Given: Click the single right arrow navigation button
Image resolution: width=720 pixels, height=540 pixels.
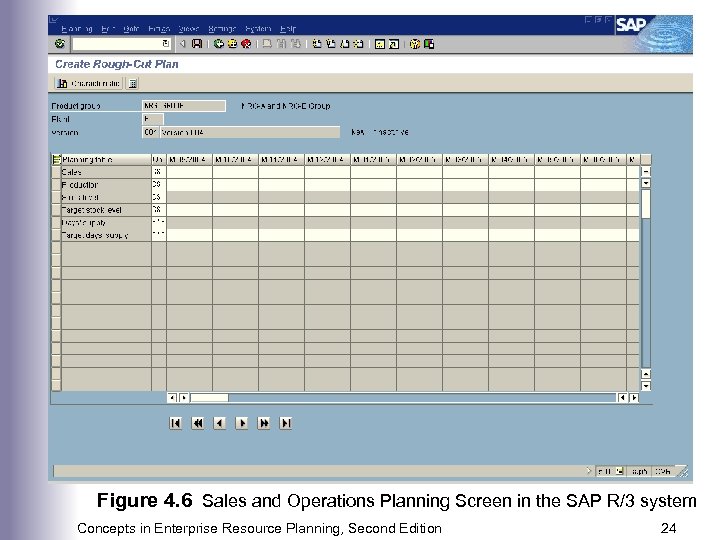Looking at the screenshot, I should point(242,423).
